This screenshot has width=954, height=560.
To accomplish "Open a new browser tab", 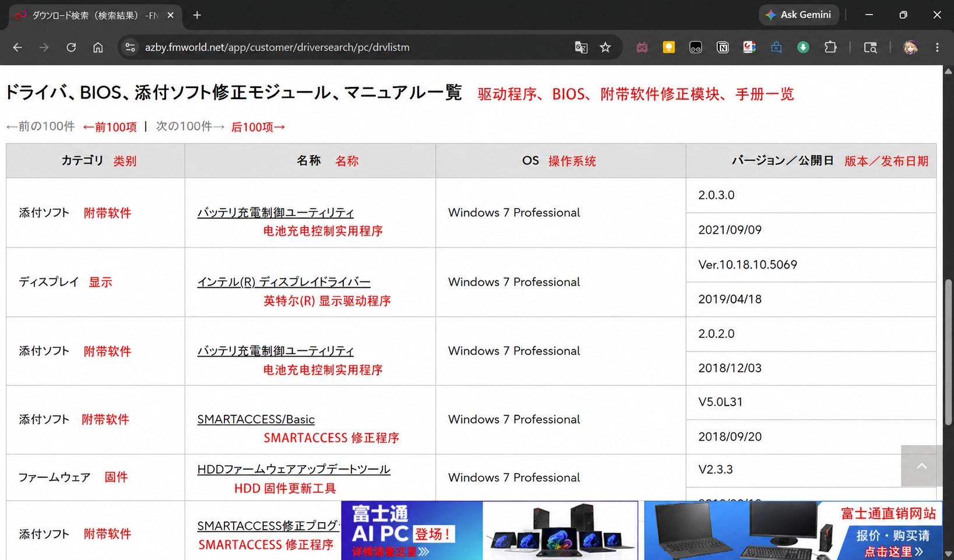I will click(197, 15).
